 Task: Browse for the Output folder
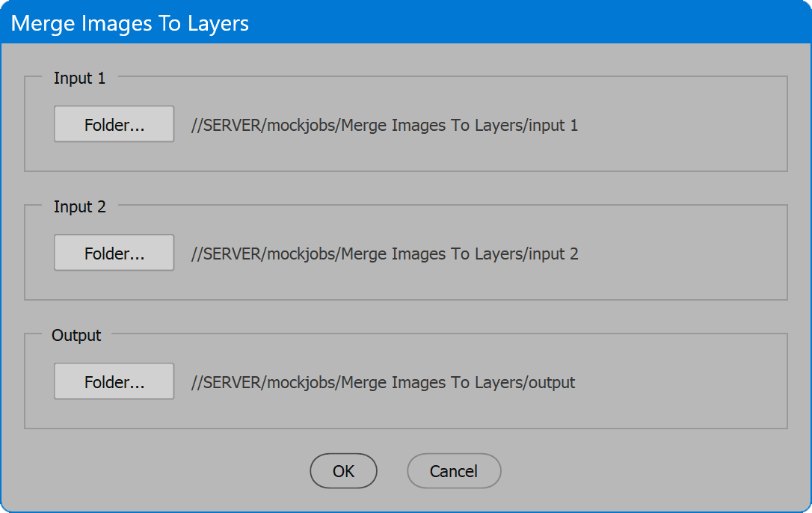coord(114,381)
